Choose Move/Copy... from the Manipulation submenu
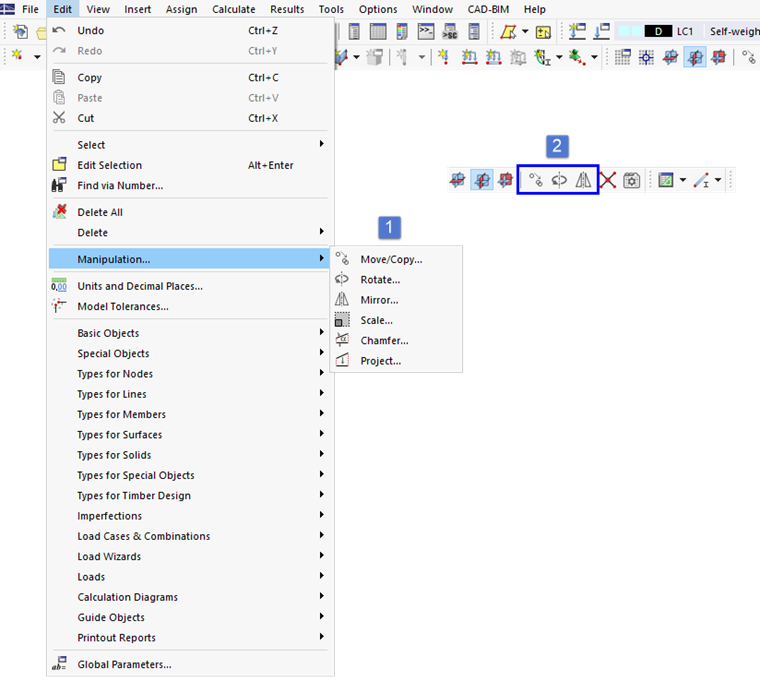 click(x=396, y=259)
